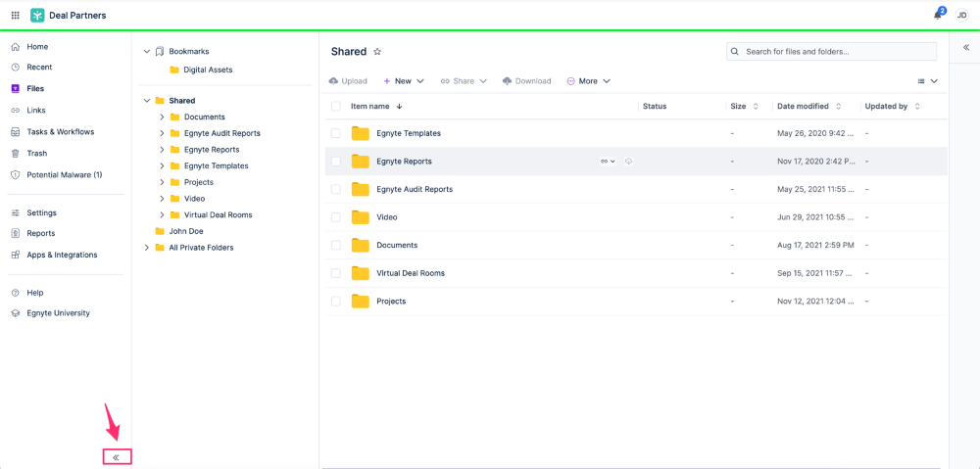Image resolution: width=980 pixels, height=469 pixels.
Task: Check the Video row checkbox
Action: 335,217
